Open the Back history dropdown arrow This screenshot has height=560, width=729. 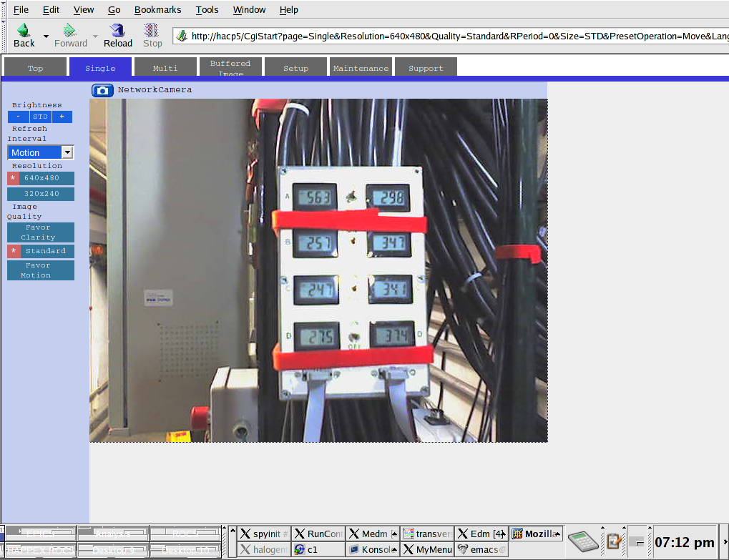coord(46,36)
